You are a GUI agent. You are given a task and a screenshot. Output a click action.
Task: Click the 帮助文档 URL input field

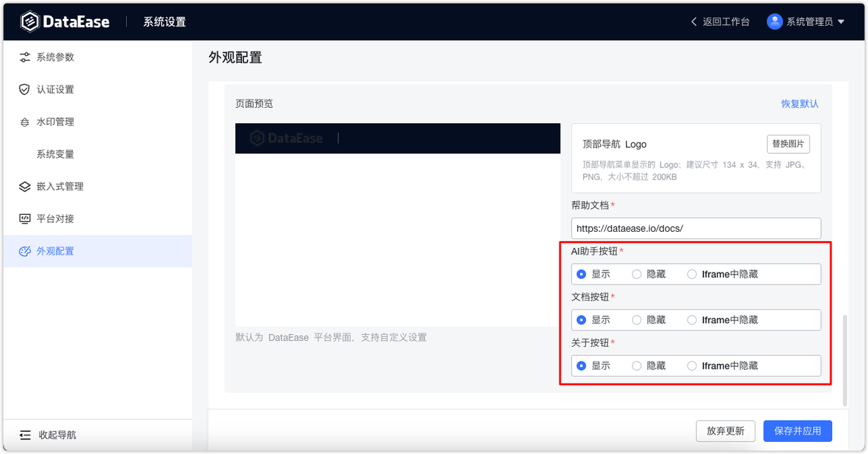point(696,228)
